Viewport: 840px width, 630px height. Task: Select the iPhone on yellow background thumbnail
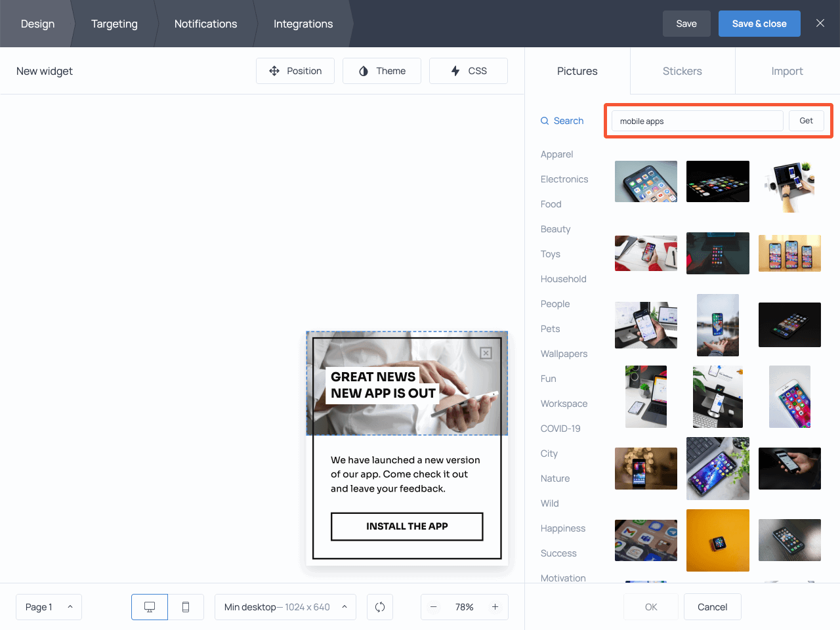pyautogui.click(x=717, y=540)
